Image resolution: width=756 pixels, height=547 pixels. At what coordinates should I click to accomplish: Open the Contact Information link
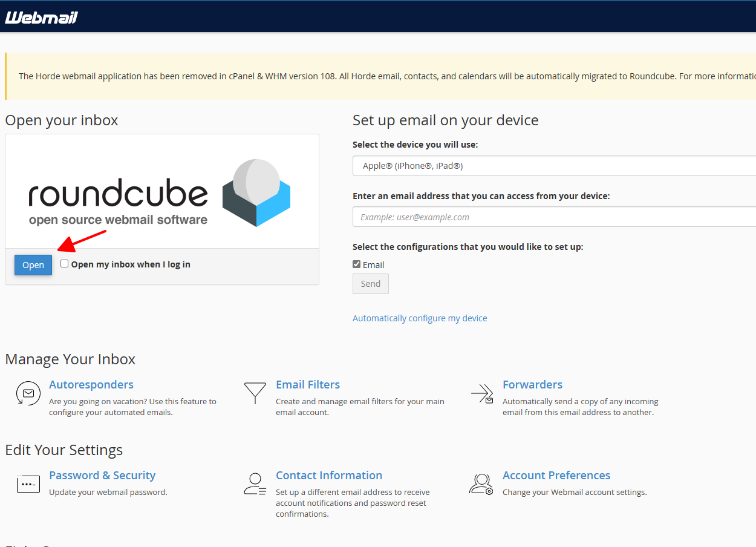tap(329, 476)
